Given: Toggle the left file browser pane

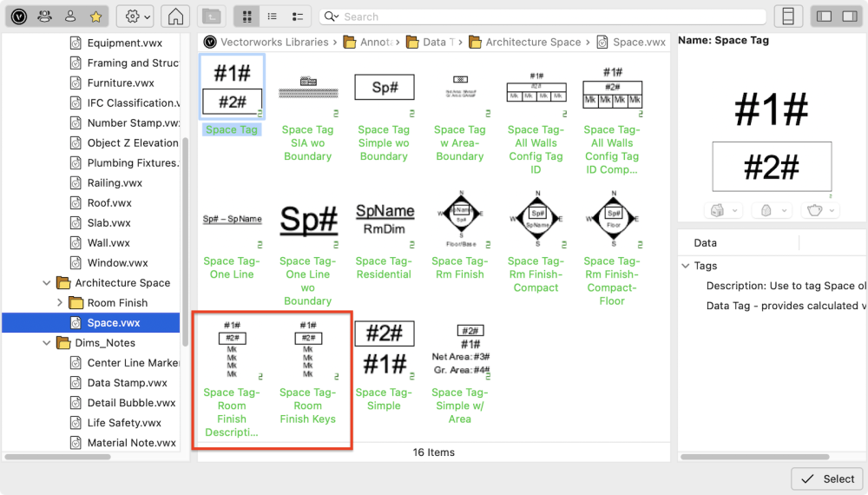Looking at the screenshot, I should point(825,16).
